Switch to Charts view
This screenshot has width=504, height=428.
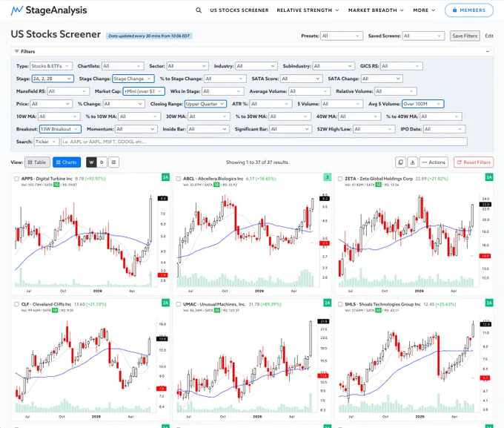(67, 162)
